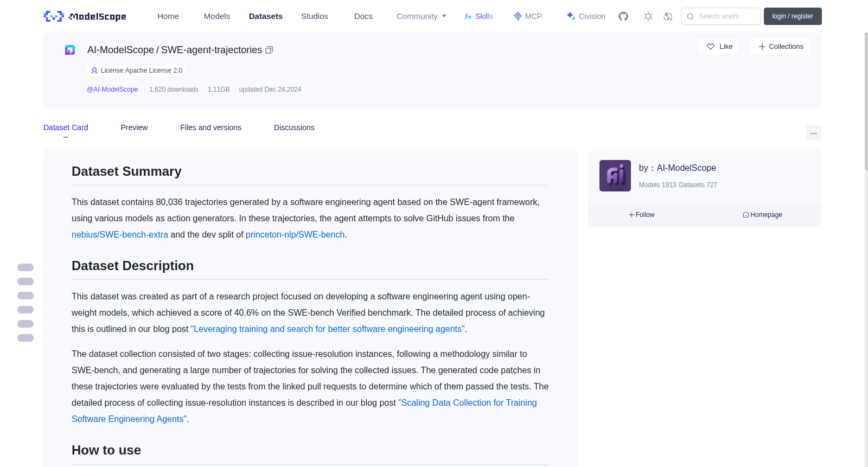Open the Docs nav item

[363, 16]
